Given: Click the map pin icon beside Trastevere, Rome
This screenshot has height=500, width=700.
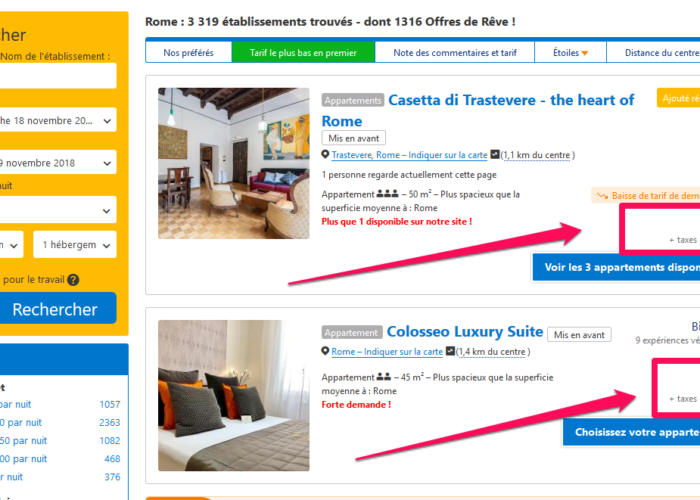Looking at the screenshot, I should pos(325,154).
